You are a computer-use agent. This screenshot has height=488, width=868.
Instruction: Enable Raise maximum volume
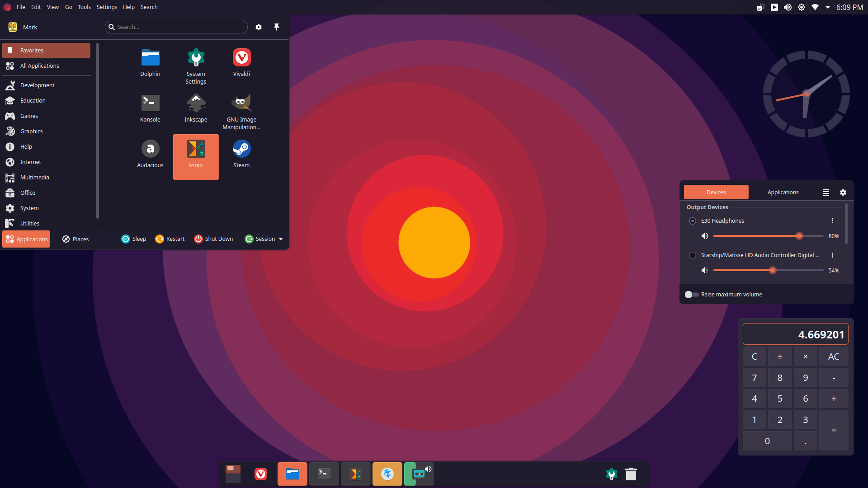(x=691, y=294)
